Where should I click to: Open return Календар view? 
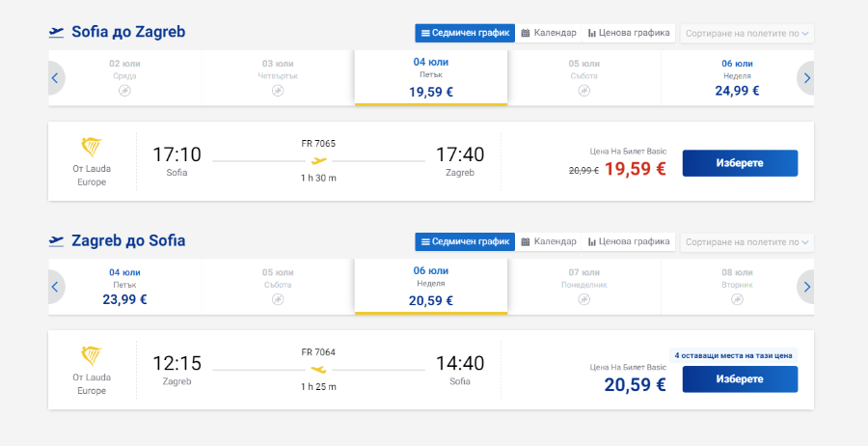point(549,241)
